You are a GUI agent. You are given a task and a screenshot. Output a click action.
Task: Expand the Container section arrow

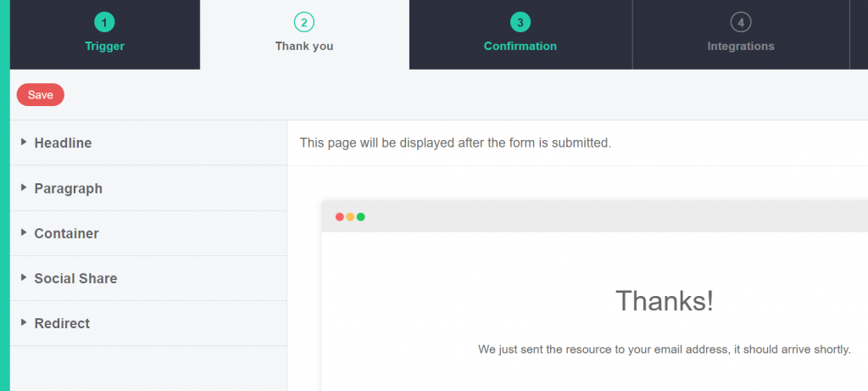(24, 232)
